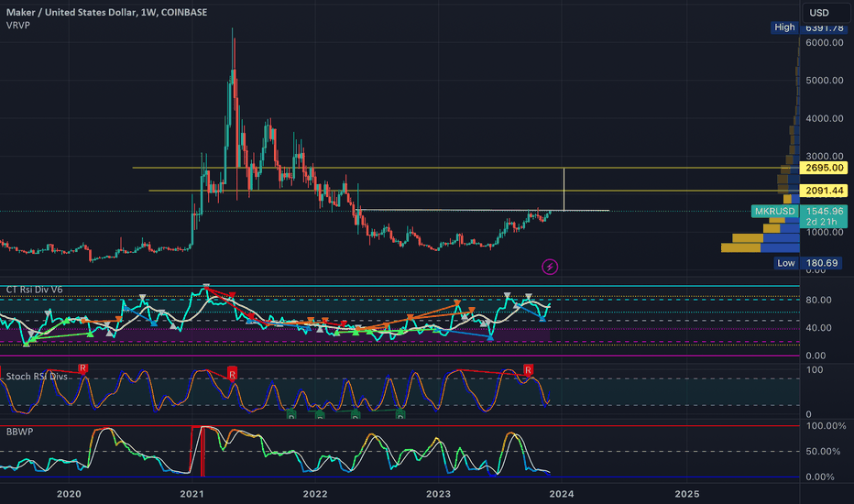
Task: Click the red R marker near late 2023 in Stoch RSI
Action: click(528, 370)
